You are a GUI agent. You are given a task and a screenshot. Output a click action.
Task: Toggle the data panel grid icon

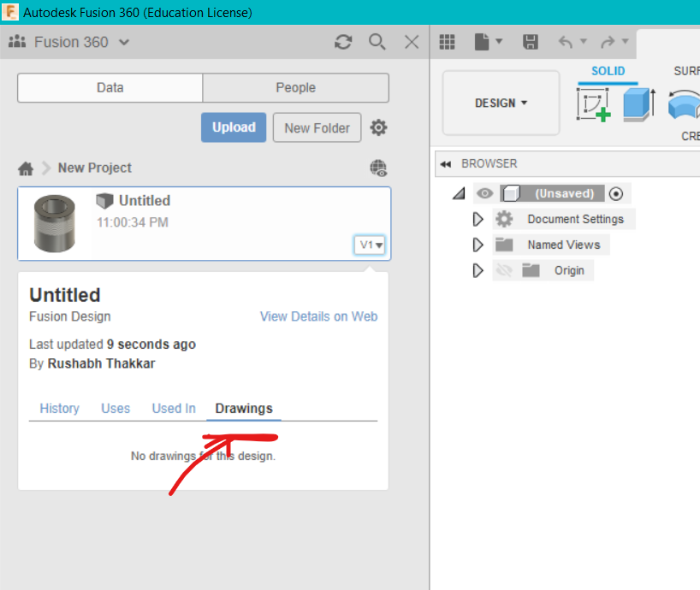447,42
